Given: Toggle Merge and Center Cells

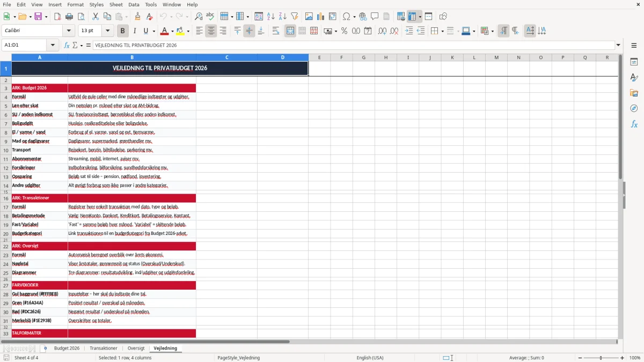Looking at the screenshot, I should click(x=290, y=31).
